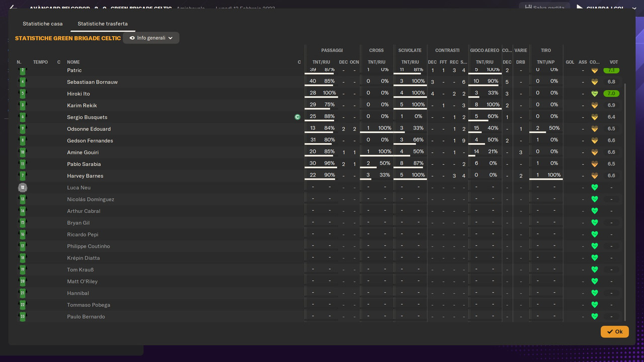Click the Krépin Diatta player name
This screenshot has width=644, height=362.
coord(84,258)
